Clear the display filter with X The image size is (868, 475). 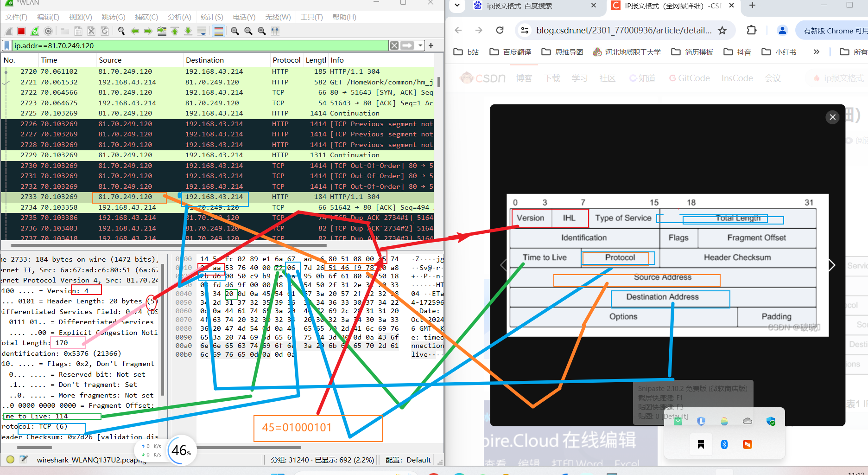[394, 45]
